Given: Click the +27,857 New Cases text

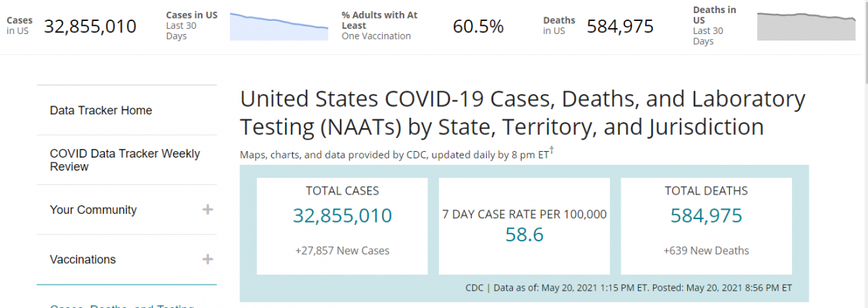Looking at the screenshot, I should (342, 251).
